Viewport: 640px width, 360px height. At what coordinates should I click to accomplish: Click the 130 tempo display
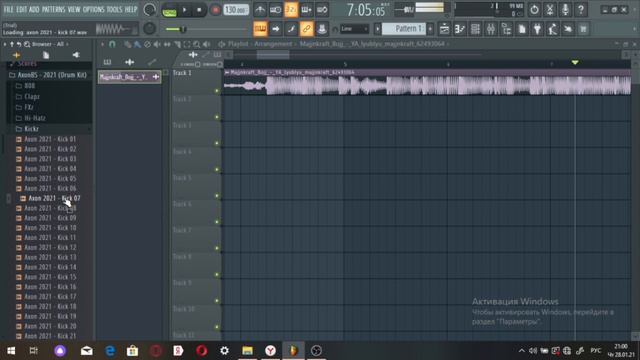(236, 10)
